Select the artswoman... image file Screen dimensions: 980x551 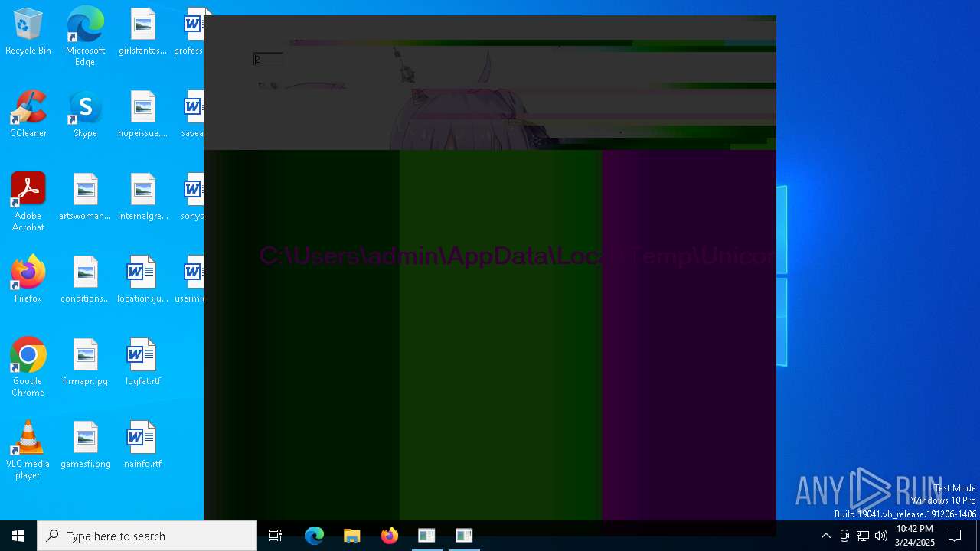coord(85,197)
